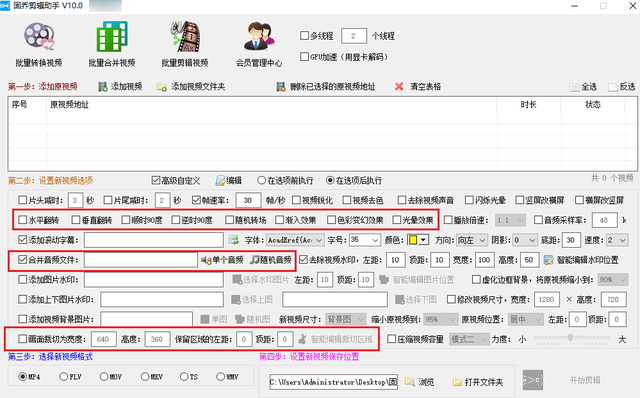Screen dimensions: 640x398
Task: Click red X 清空表格 icon
Action: [x=399, y=87]
